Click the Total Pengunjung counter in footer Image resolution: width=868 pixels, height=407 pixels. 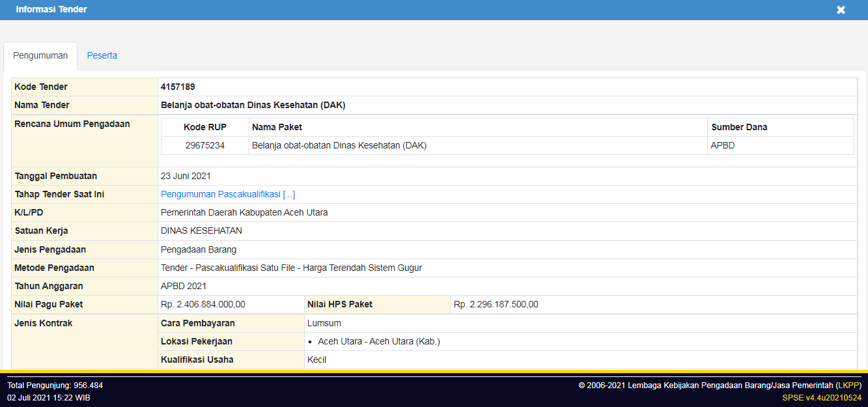(x=55, y=385)
